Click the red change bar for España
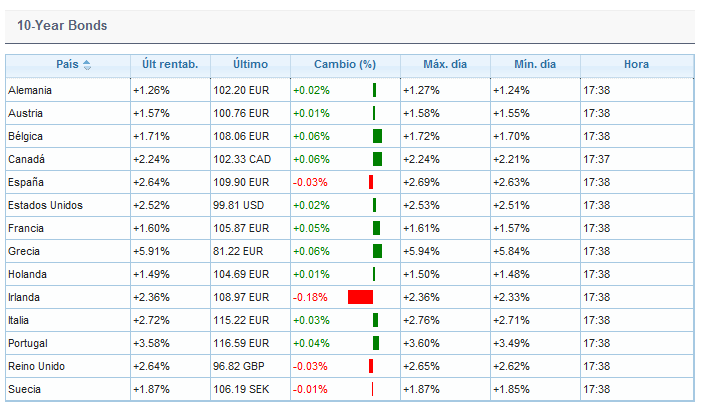715x417 pixels. pyautogui.click(x=370, y=182)
